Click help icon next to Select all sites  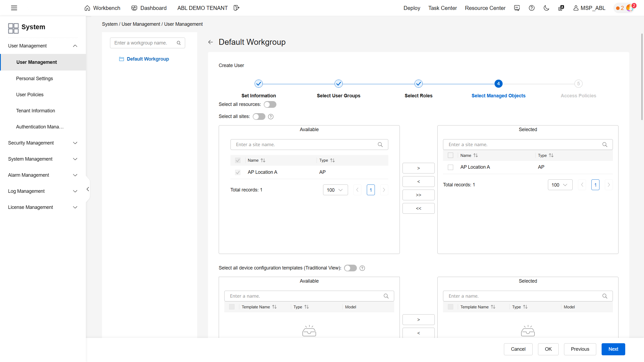click(271, 117)
